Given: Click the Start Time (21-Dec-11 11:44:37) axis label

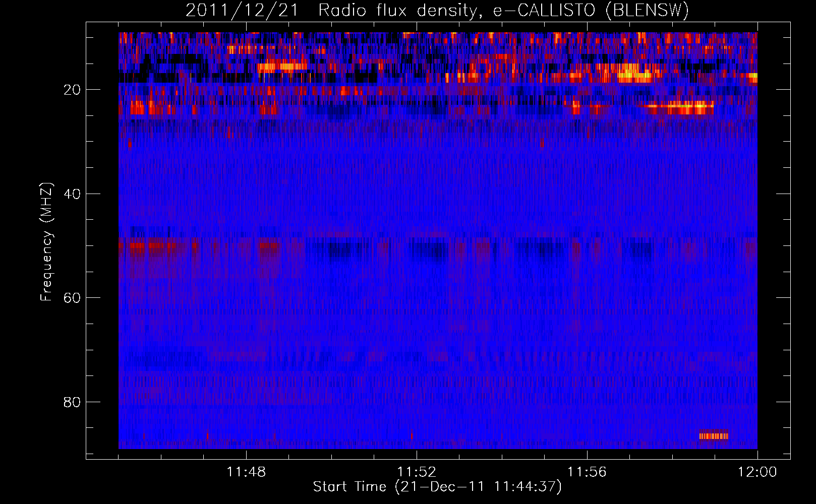Looking at the screenshot, I should tap(437, 487).
